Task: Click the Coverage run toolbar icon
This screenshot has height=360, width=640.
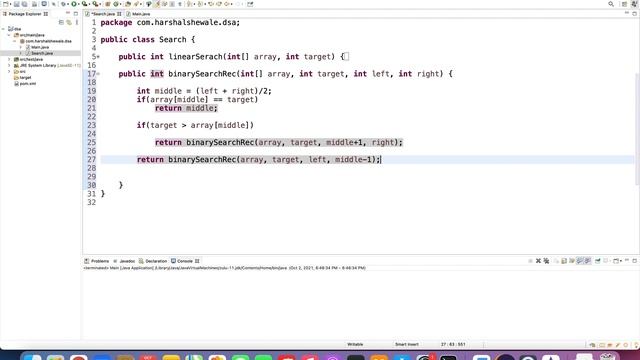Action: (x=84, y=4)
